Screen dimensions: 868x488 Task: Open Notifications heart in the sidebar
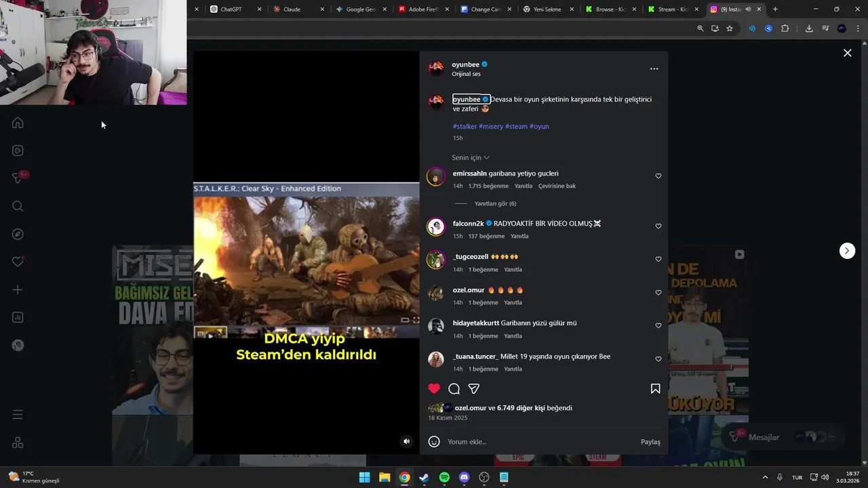point(18,262)
